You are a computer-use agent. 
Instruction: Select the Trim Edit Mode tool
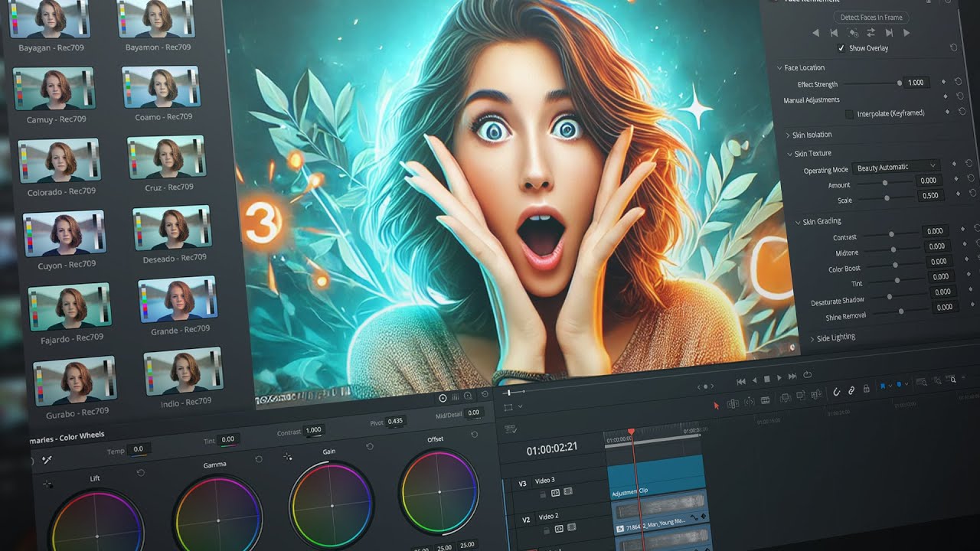(x=733, y=403)
